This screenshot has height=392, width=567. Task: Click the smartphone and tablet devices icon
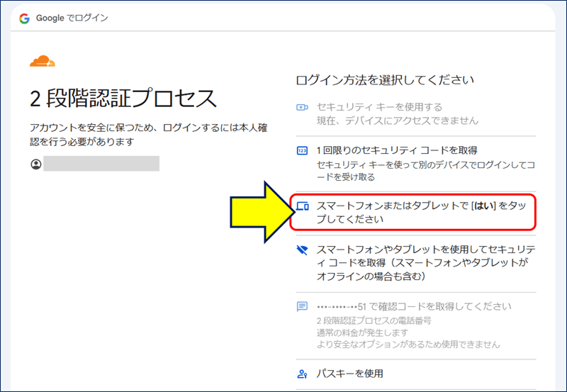(303, 206)
